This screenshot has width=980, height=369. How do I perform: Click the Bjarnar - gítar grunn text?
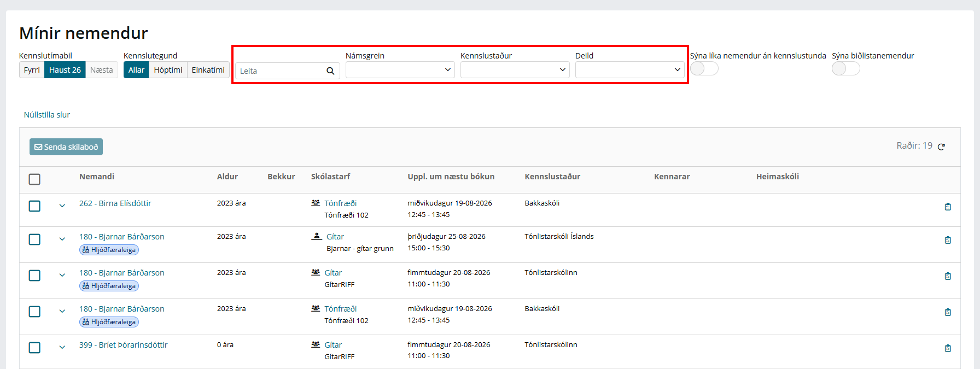tap(360, 248)
